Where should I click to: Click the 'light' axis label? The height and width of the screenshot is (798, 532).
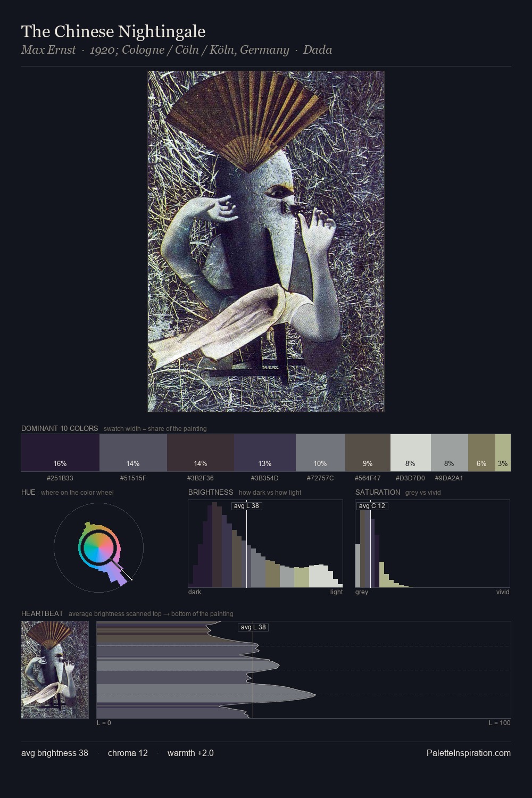336,592
